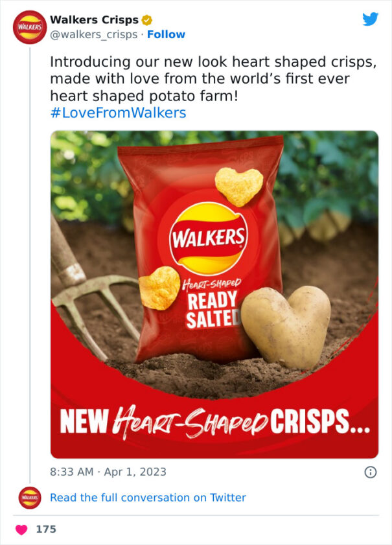Viewport: 392px width, 545px height.
Task: Click the @walkers_crisps handle
Action: tap(94, 34)
